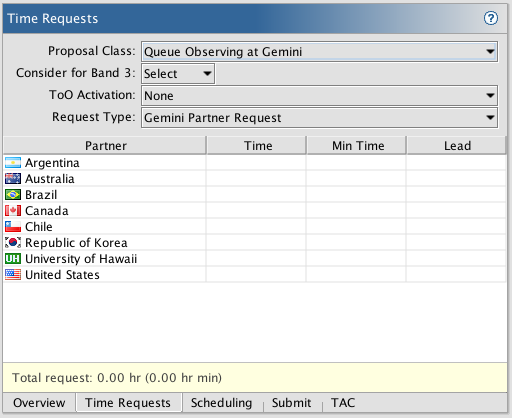512x418 pixels.
Task: Select the Republic of Korea partner name
Action: click(76, 243)
